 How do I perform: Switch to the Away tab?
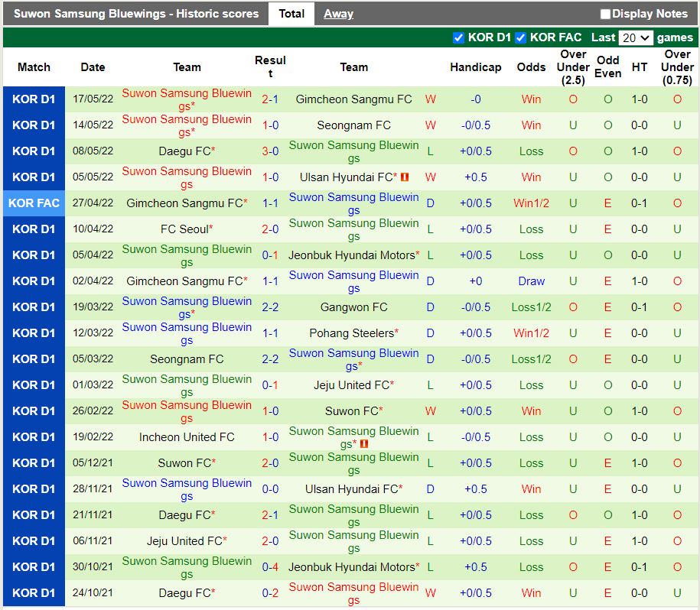(337, 13)
